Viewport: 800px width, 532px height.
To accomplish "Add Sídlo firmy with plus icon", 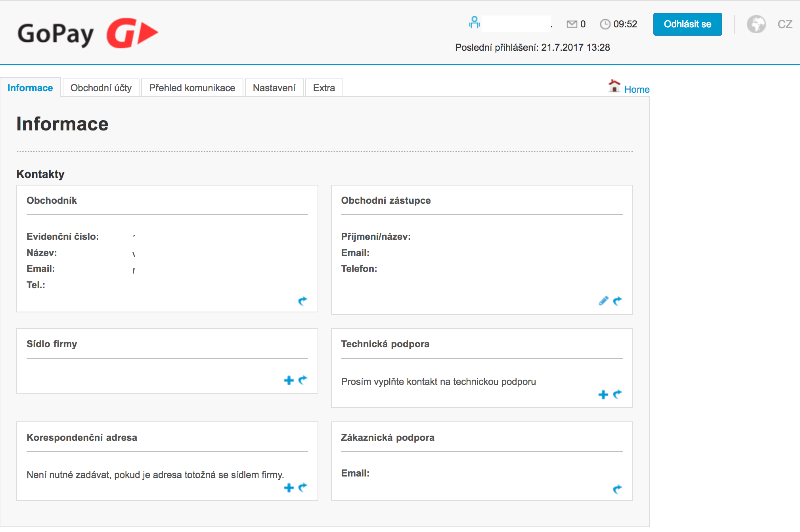I will click(289, 380).
